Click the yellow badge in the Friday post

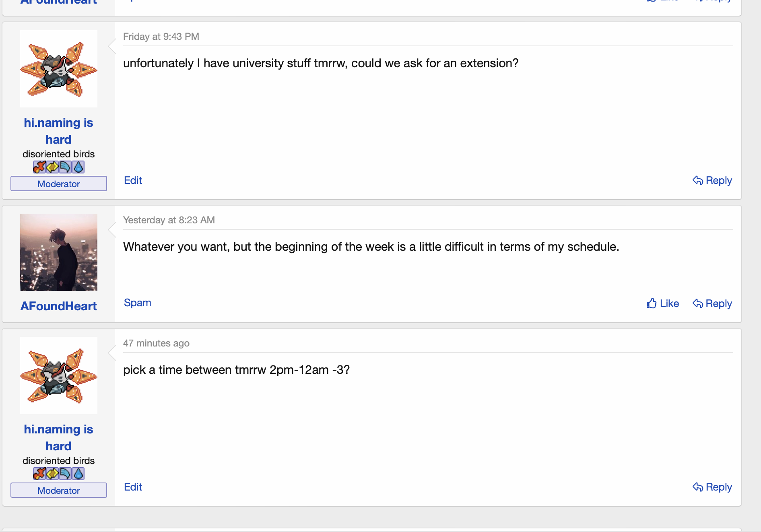click(52, 167)
